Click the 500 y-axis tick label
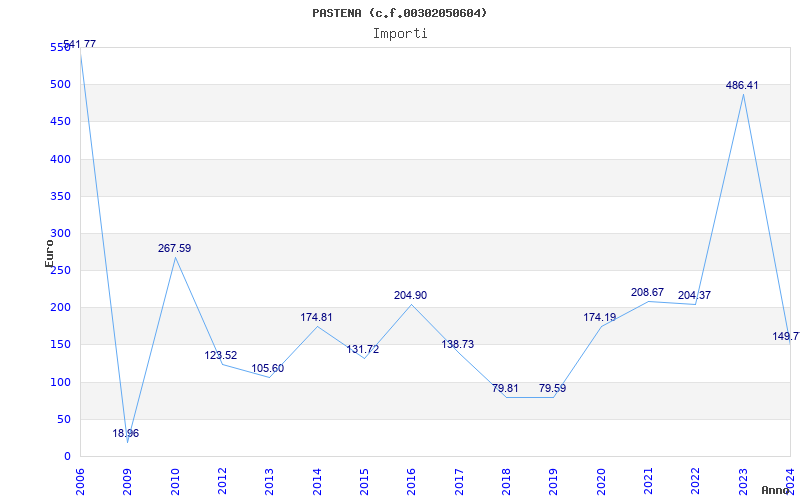This screenshot has height=500, width=800. [60, 85]
